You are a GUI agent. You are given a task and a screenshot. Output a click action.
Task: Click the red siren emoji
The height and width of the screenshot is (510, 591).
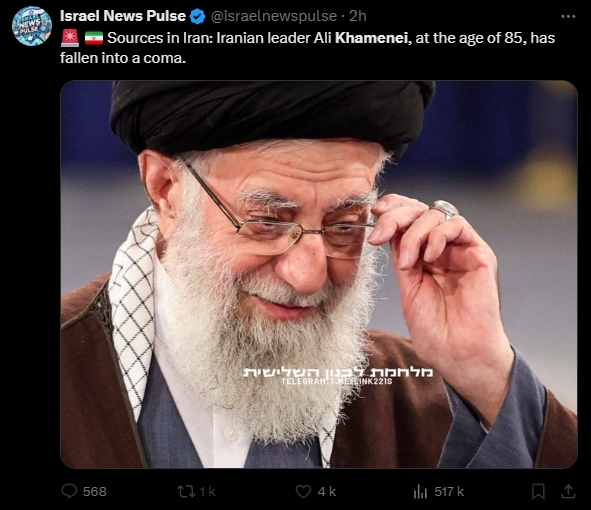tap(70, 38)
